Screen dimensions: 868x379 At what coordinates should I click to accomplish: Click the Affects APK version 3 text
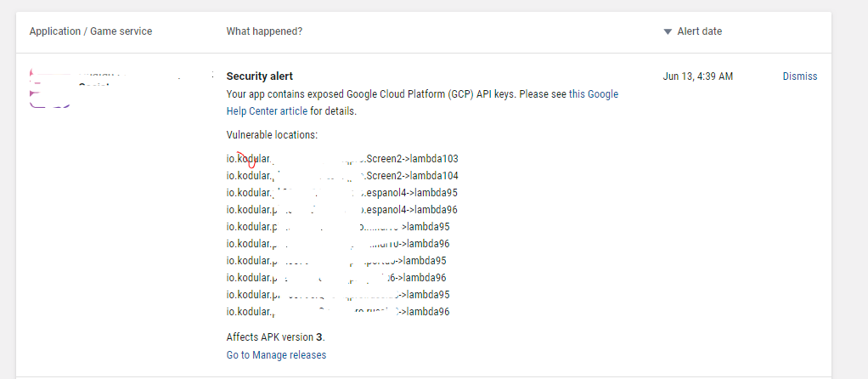point(275,337)
